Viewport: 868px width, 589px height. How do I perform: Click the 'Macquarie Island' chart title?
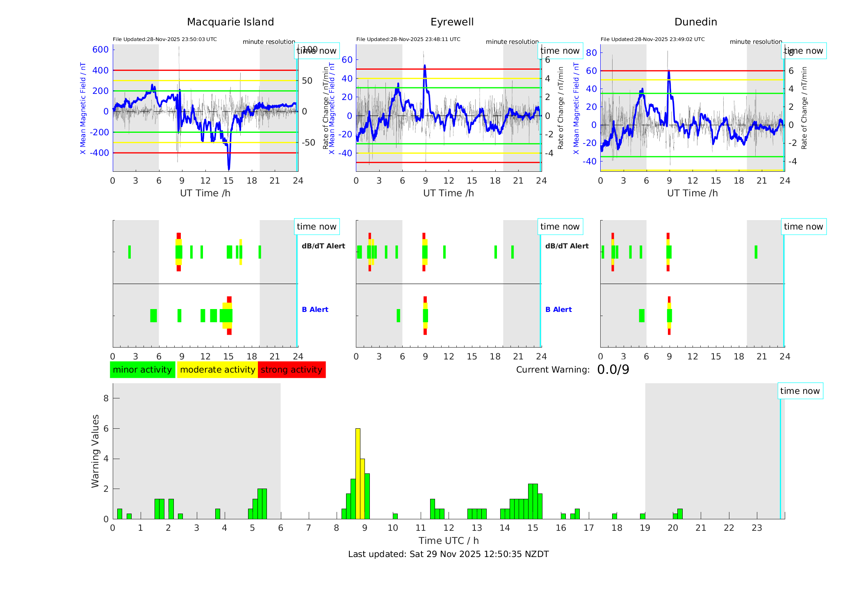(230, 22)
